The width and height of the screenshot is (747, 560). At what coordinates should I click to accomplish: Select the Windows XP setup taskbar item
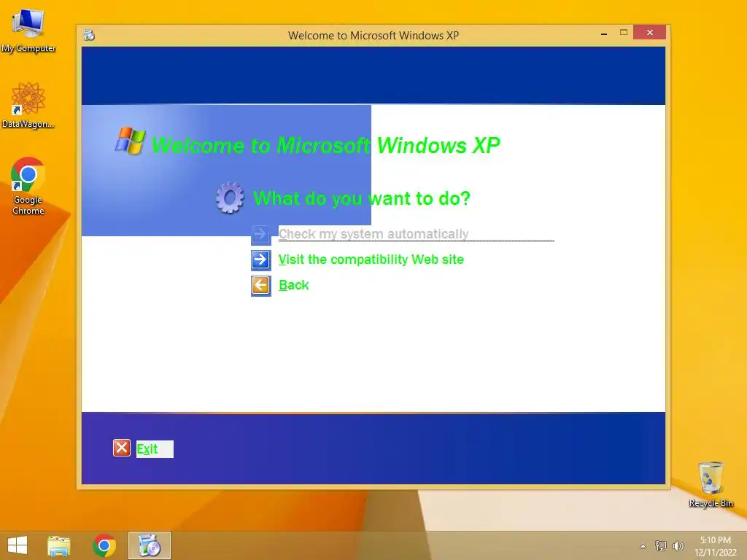149,545
